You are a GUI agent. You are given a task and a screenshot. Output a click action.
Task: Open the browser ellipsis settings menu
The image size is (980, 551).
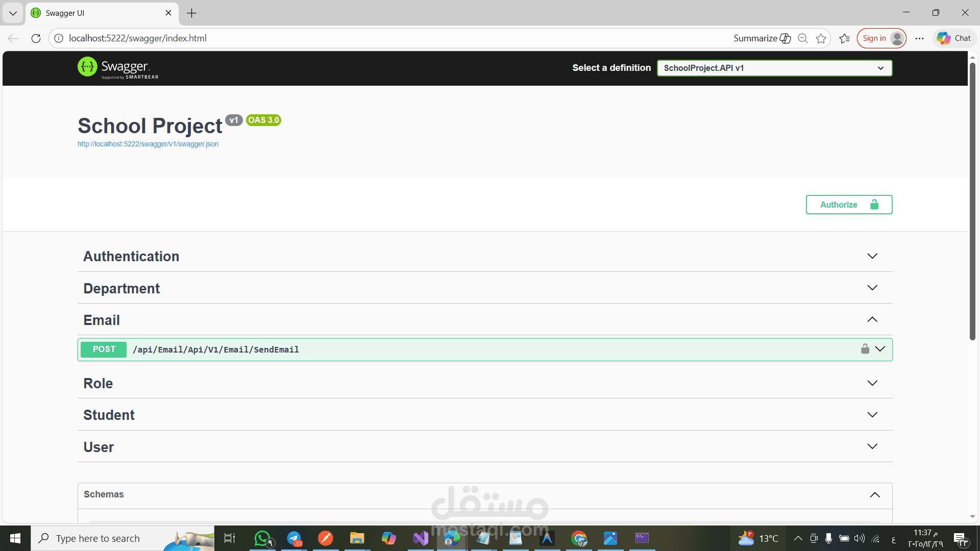coord(919,38)
